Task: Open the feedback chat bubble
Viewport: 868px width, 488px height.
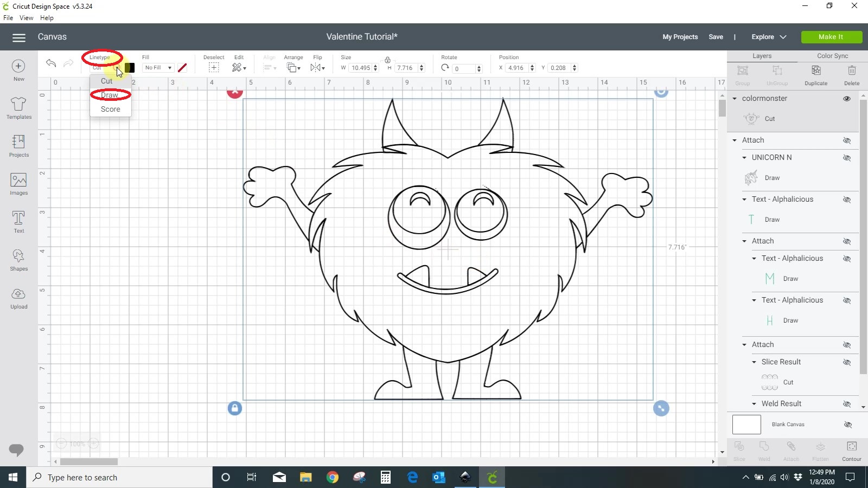Action: pos(16,450)
